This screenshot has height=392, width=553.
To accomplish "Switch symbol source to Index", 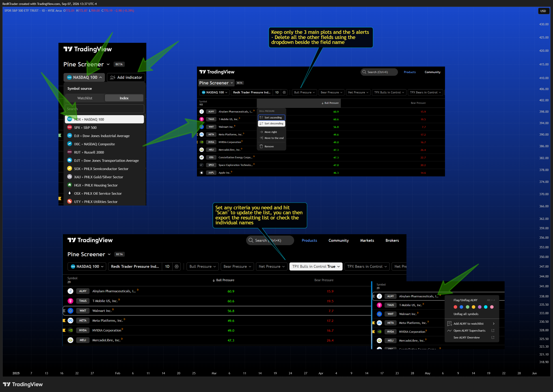I will pyautogui.click(x=124, y=98).
